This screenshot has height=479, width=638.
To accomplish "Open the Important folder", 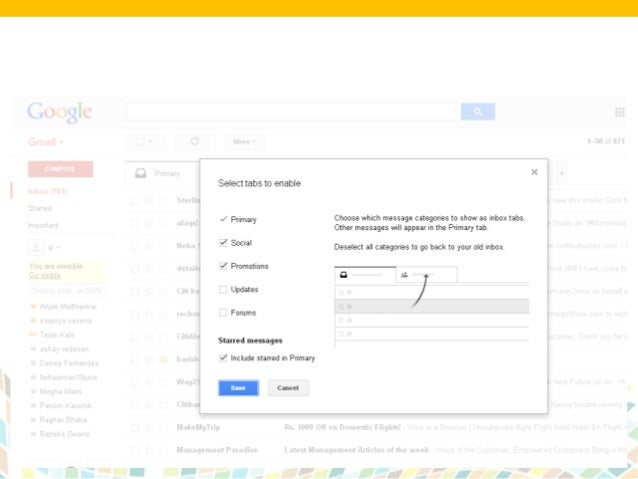I will (43, 225).
